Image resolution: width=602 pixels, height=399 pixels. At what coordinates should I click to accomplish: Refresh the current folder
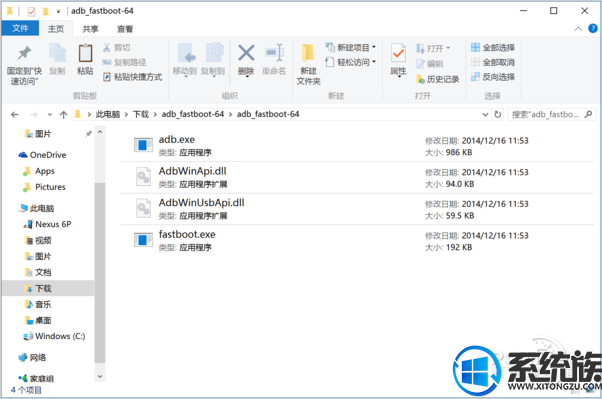pyautogui.click(x=498, y=114)
